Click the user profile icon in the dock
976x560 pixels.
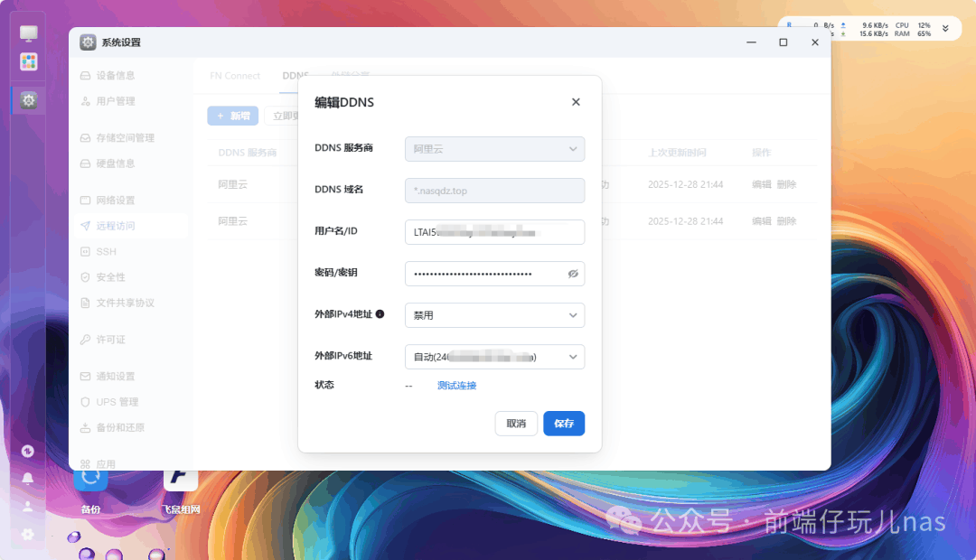(x=28, y=506)
